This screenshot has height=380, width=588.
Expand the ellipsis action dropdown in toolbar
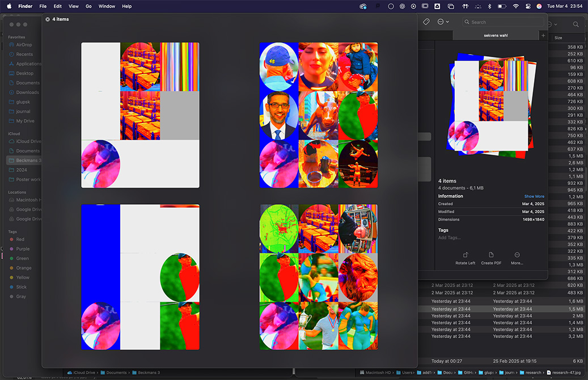point(443,22)
